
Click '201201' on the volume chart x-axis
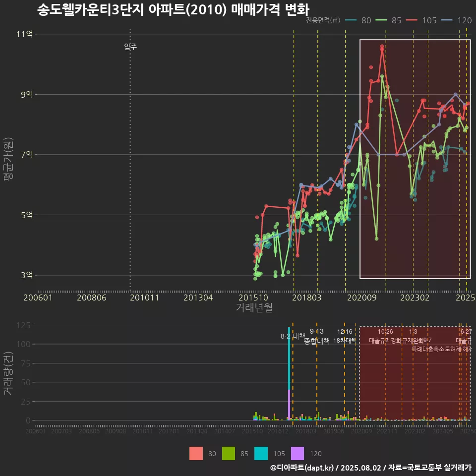(x=169, y=431)
